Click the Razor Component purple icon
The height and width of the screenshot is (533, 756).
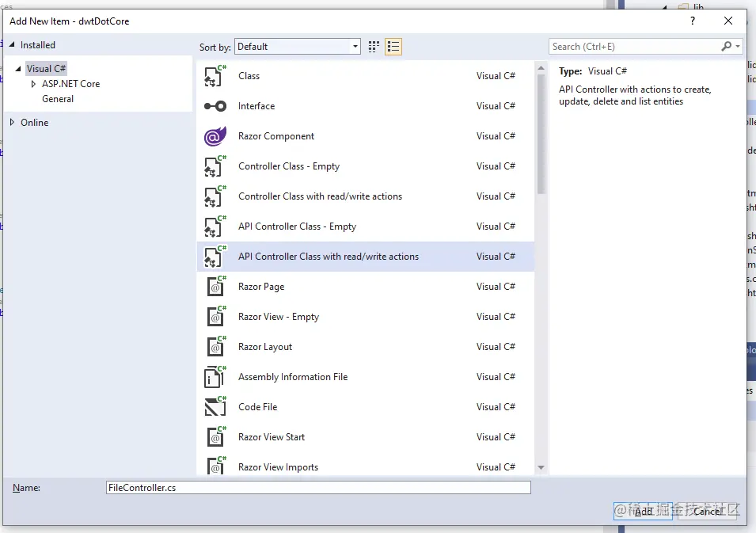click(215, 136)
